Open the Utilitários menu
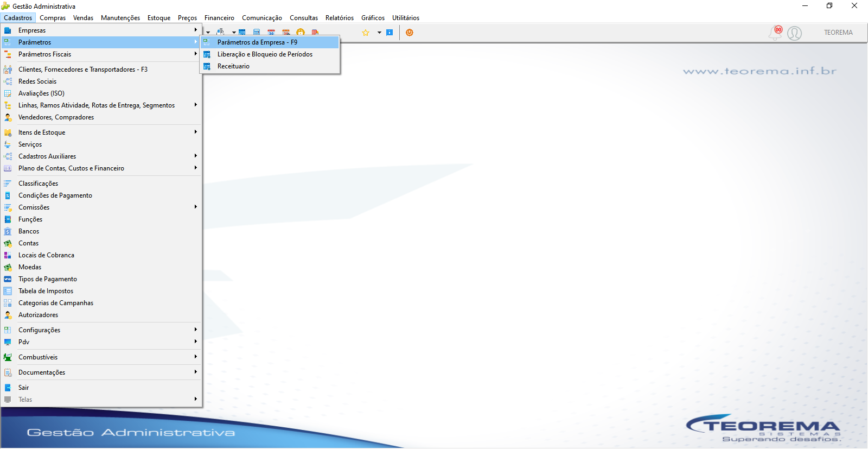The height and width of the screenshot is (449, 868). click(x=406, y=18)
